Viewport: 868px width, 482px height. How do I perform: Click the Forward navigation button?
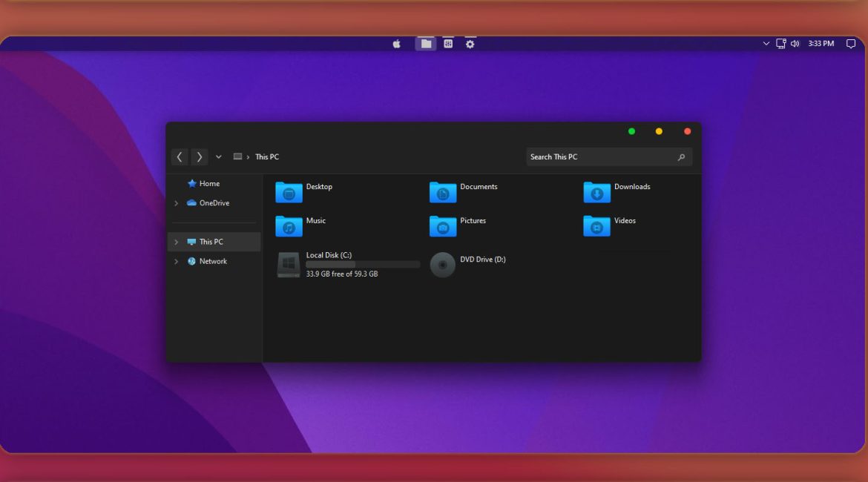coord(199,157)
